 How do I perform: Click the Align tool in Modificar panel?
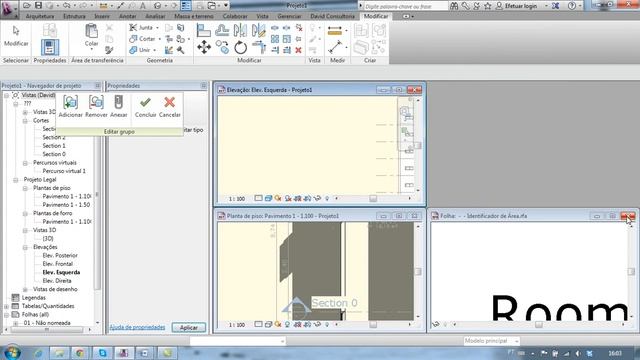coord(203,30)
